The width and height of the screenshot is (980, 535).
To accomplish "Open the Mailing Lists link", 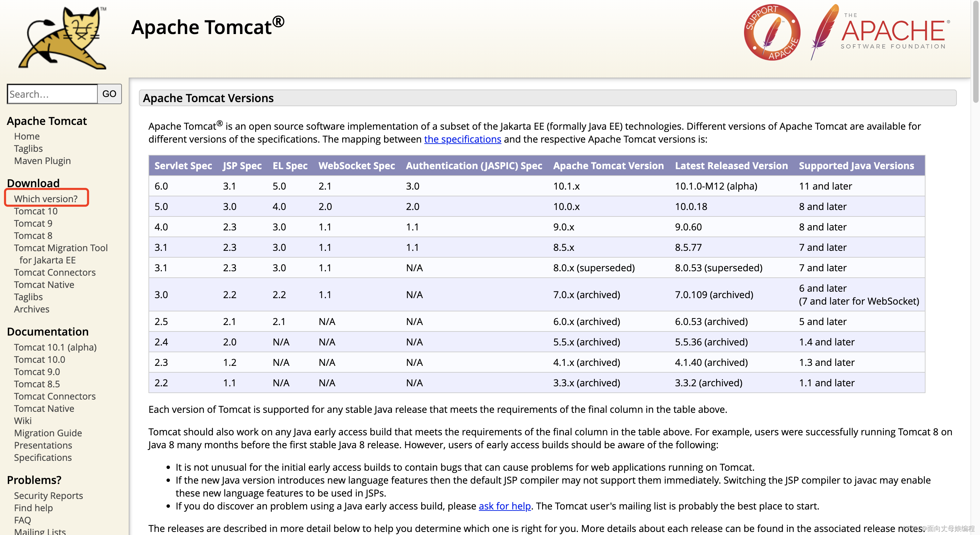I will (x=40, y=531).
